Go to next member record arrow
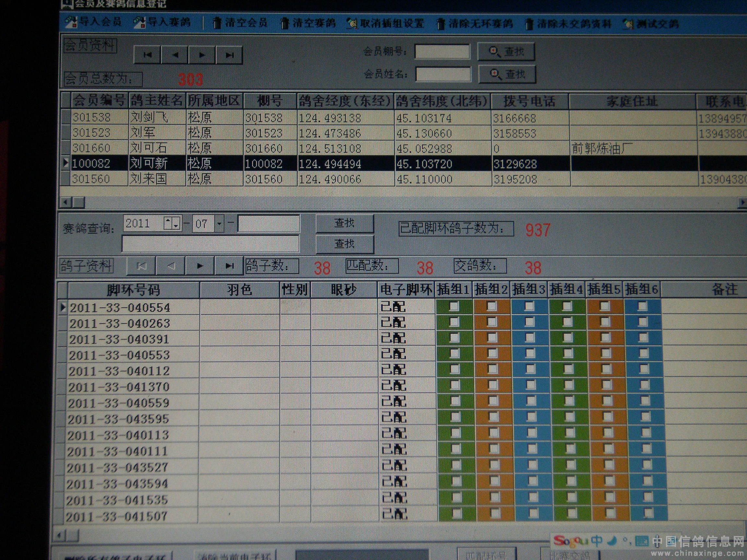 pyautogui.click(x=202, y=55)
